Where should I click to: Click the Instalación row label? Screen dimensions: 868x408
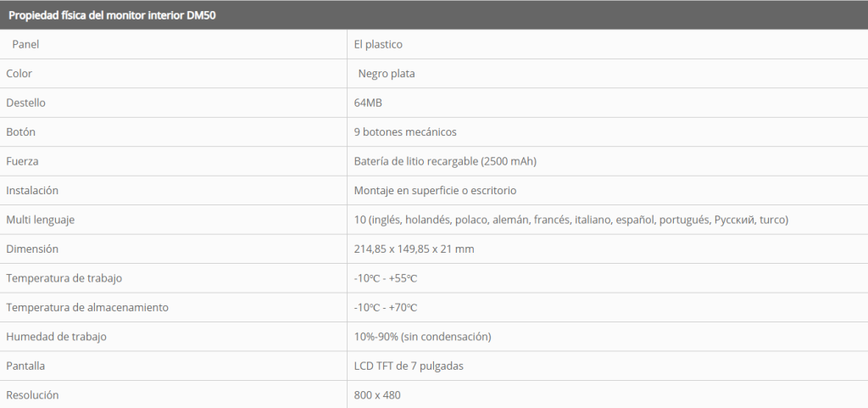(x=32, y=191)
